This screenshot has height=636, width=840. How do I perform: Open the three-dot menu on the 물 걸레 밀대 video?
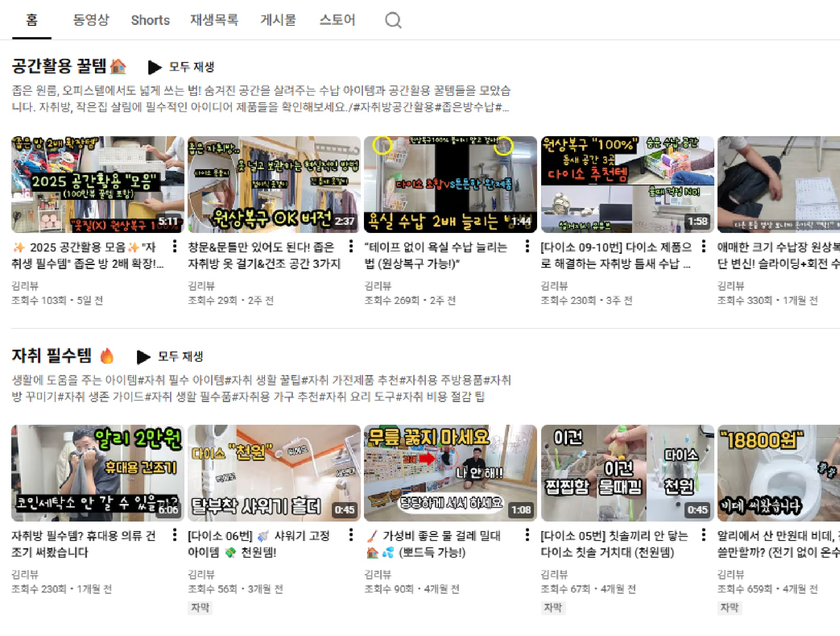click(527, 536)
